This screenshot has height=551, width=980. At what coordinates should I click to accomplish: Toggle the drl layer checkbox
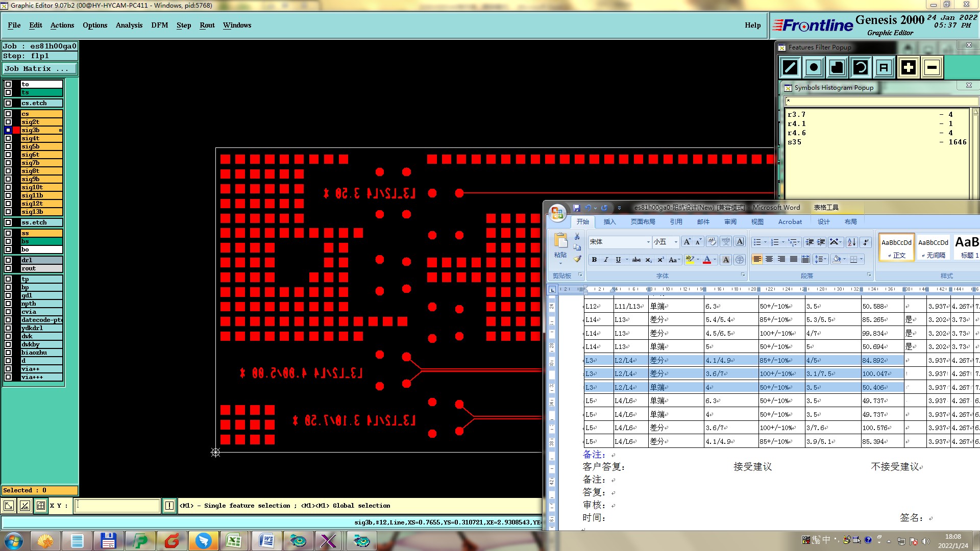tap(8, 260)
